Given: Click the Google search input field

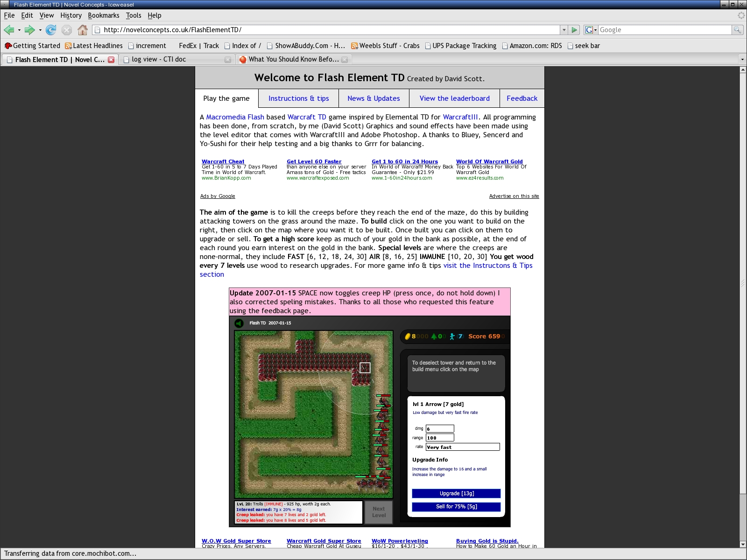Looking at the screenshot, I should [x=665, y=30].
